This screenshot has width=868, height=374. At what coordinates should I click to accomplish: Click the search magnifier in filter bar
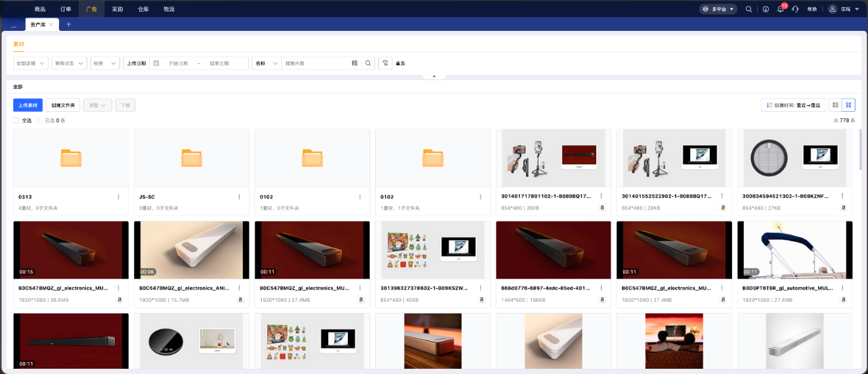click(368, 63)
